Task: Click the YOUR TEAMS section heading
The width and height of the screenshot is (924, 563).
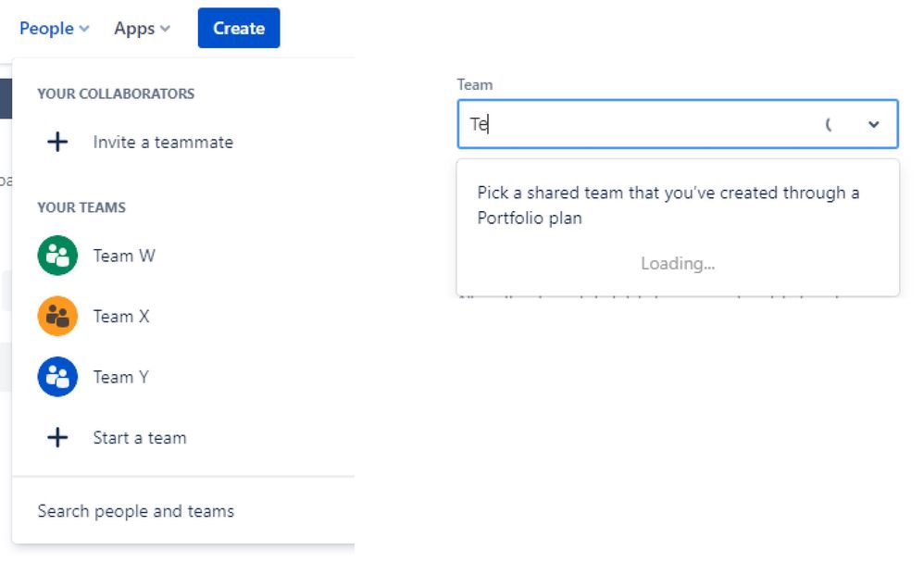Action: tap(81, 207)
